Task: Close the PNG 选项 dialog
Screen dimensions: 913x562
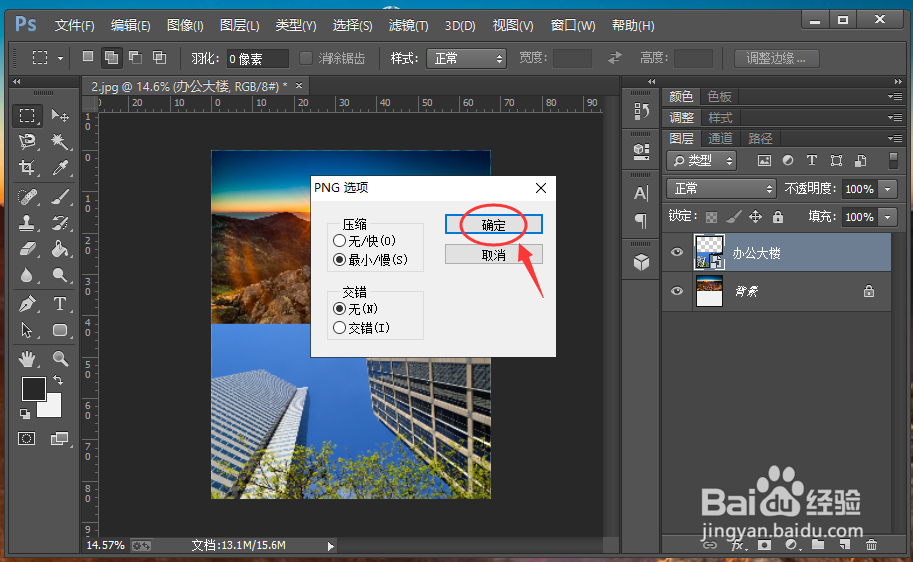Action: click(x=540, y=188)
